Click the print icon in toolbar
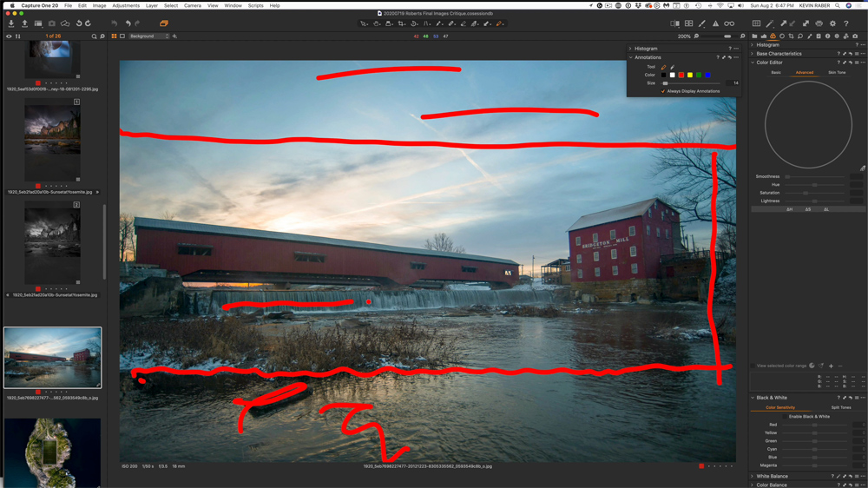The image size is (868, 488). pos(819,23)
